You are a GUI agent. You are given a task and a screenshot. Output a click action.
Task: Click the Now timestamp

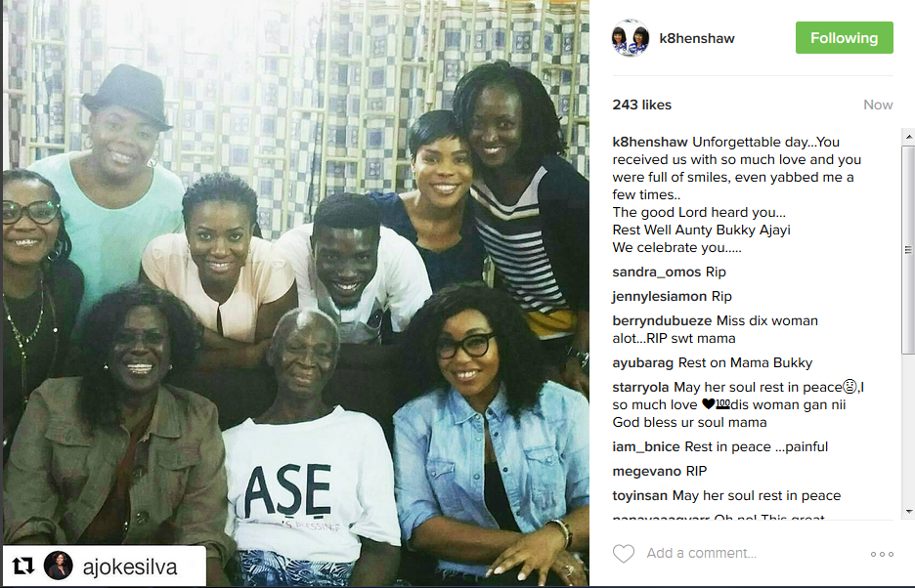pyautogui.click(x=878, y=105)
